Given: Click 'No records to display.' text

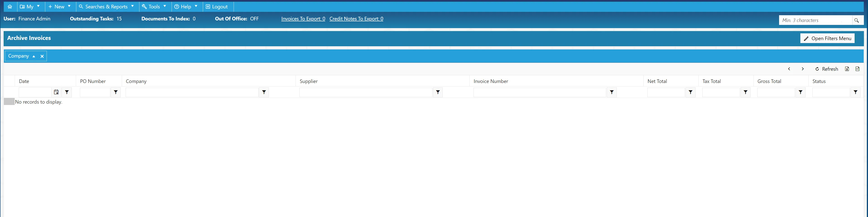Looking at the screenshot, I should pyautogui.click(x=39, y=102).
